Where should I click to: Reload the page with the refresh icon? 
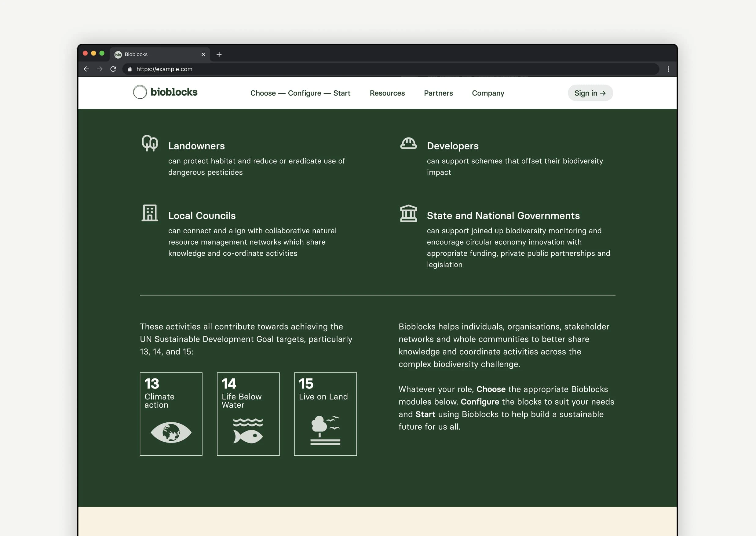coord(113,69)
